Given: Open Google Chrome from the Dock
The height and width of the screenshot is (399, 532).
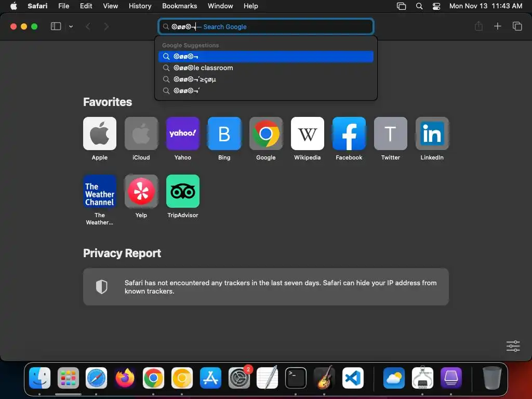Looking at the screenshot, I should click(153, 378).
